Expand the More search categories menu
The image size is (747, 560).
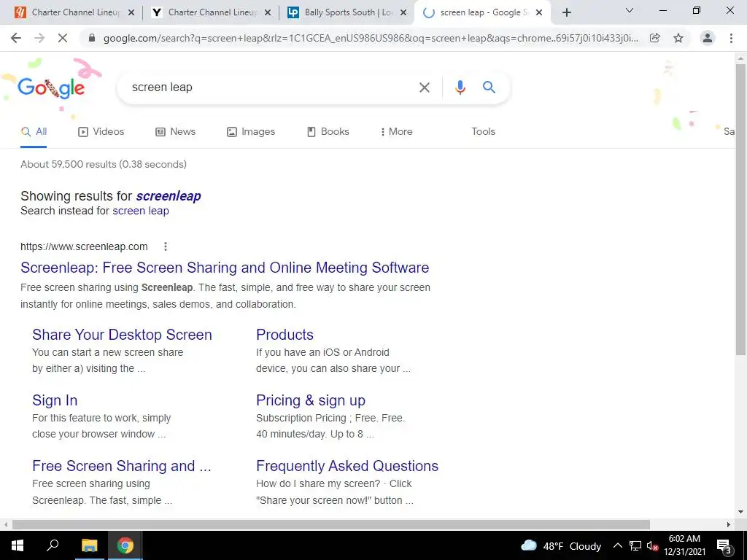pyautogui.click(x=396, y=132)
